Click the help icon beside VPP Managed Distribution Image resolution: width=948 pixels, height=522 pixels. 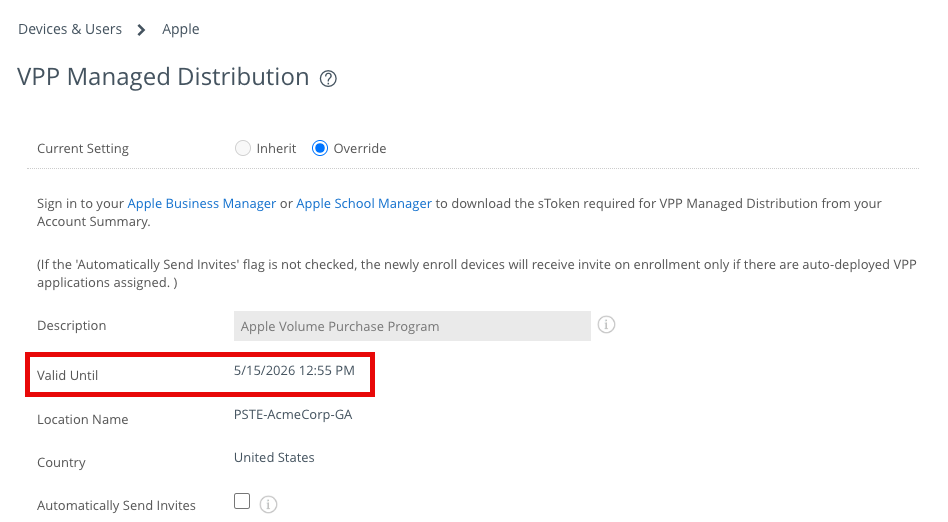[x=328, y=79]
